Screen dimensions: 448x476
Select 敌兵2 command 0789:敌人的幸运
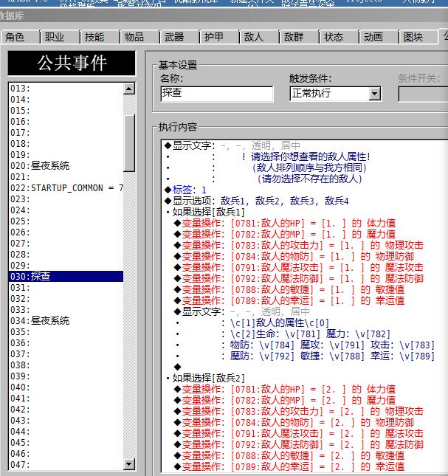click(289, 466)
